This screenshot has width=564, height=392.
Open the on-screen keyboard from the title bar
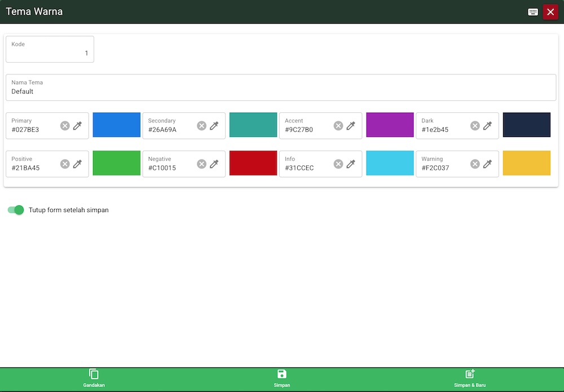pyautogui.click(x=532, y=11)
